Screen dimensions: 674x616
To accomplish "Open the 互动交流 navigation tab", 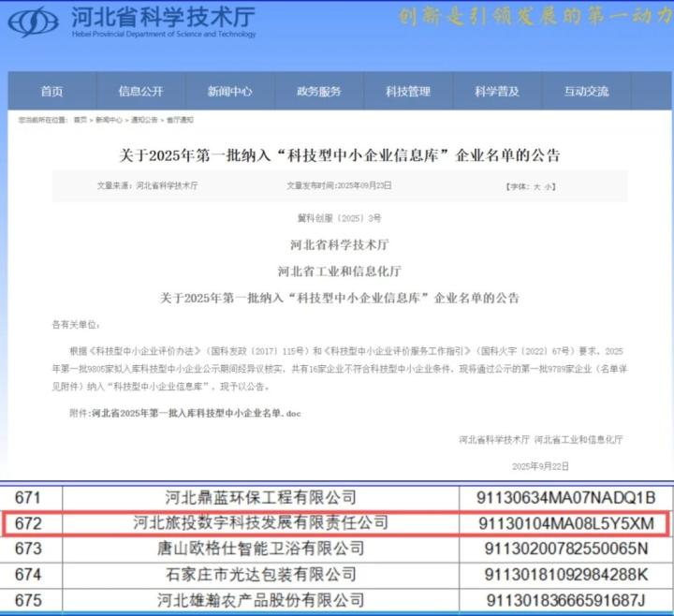I will (586, 91).
